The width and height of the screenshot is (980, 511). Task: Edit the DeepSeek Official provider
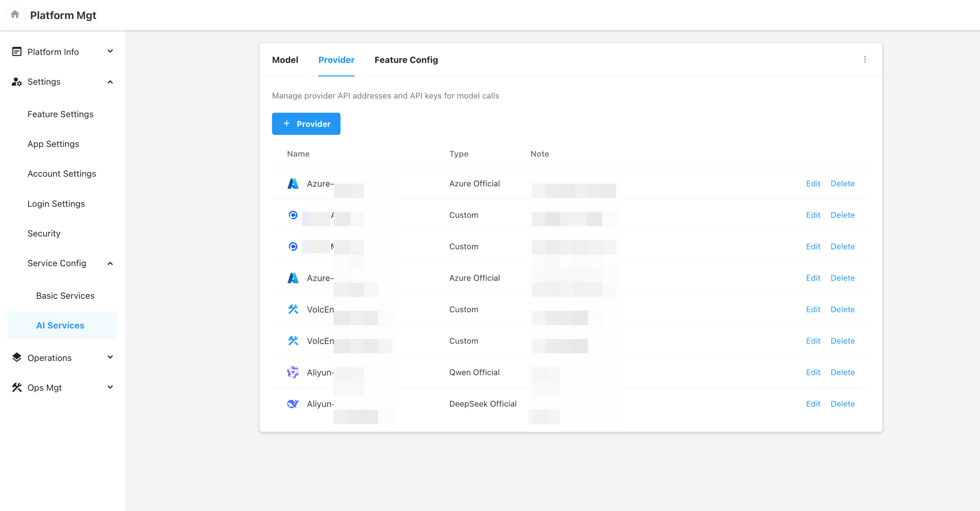813,404
